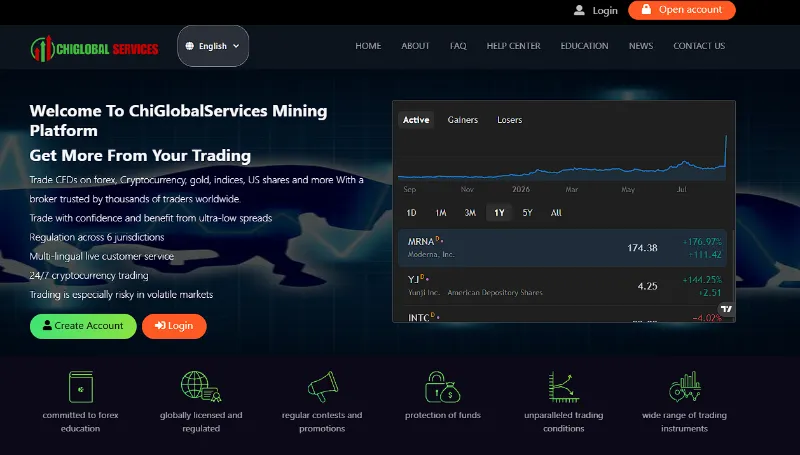Switch to the Gainers tab
800x455 pixels.
(x=463, y=120)
